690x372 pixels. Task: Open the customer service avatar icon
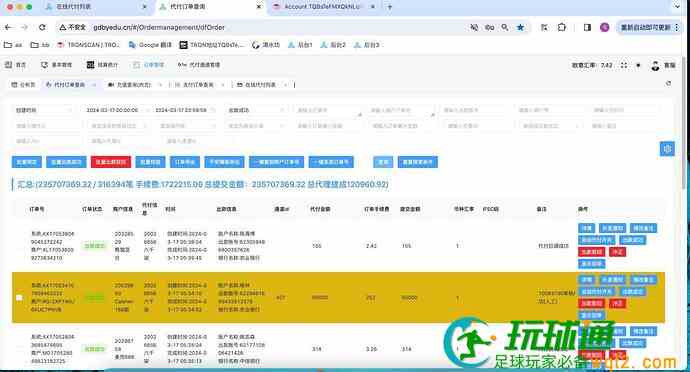[x=656, y=65]
